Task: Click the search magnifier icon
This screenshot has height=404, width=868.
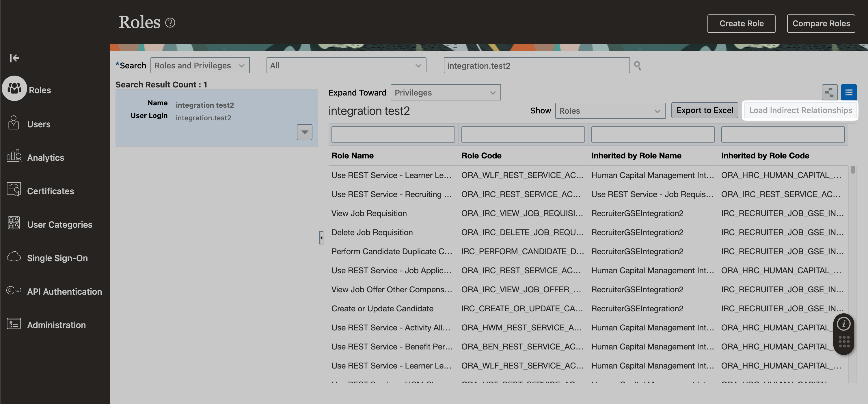Action: pyautogui.click(x=637, y=65)
